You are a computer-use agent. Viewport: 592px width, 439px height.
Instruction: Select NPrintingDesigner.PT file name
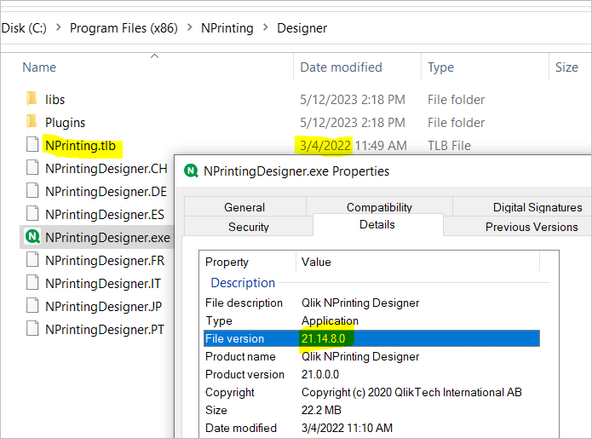click(105, 330)
